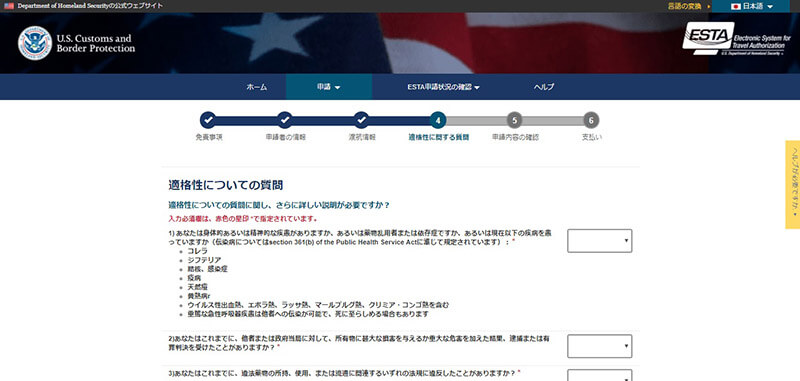Click the 申請内容の確認 step label
800x381 pixels.
pyautogui.click(x=515, y=138)
